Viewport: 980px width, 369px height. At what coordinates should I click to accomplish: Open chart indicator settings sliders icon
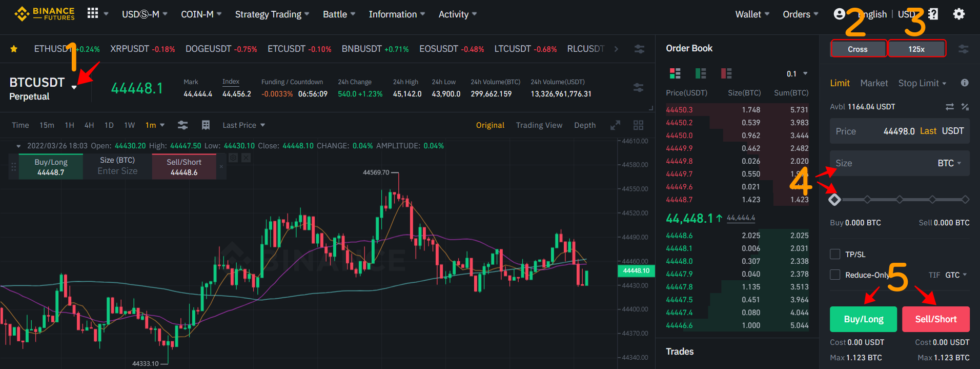click(182, 125)
